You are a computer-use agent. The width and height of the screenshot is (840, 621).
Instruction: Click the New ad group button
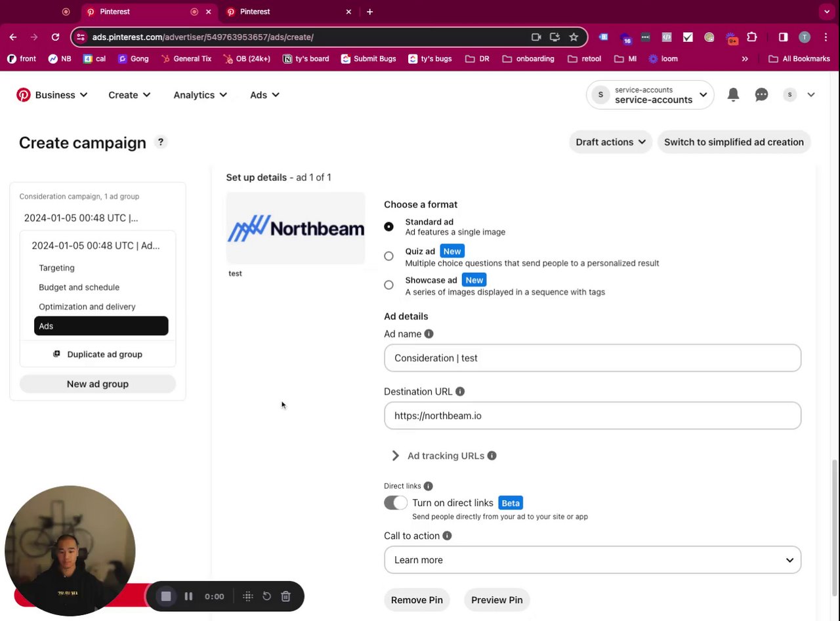point(98,384)
